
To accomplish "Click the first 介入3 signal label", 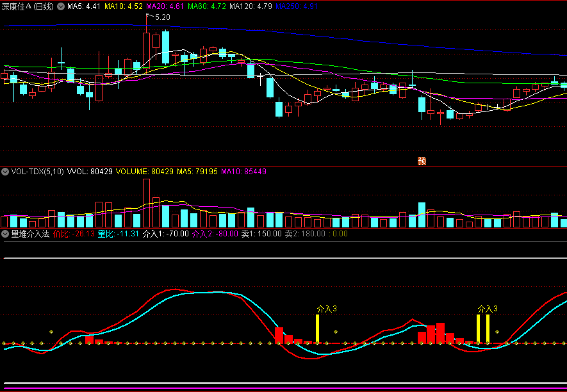I will [x=327, y=309].
